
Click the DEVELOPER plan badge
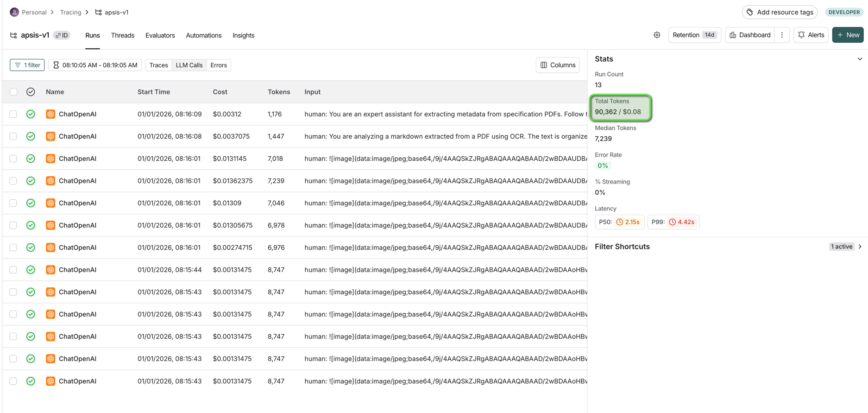click(x=844, y=12)
